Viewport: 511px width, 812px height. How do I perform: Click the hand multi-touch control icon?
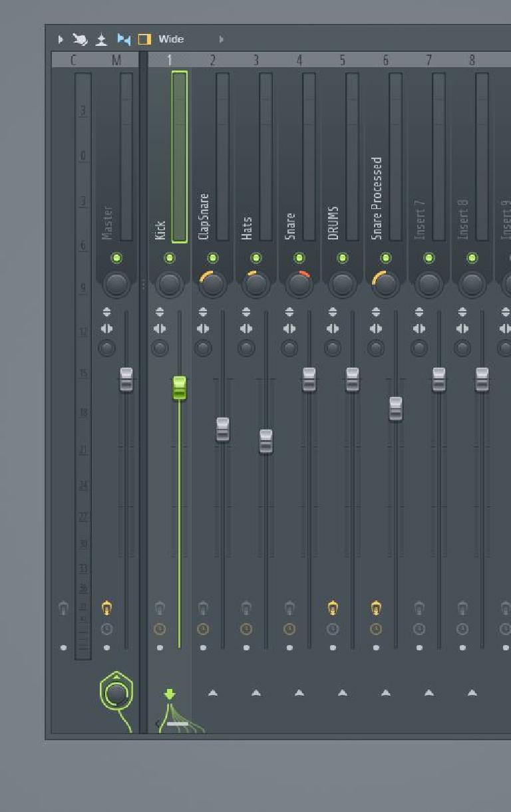point(81,39)
